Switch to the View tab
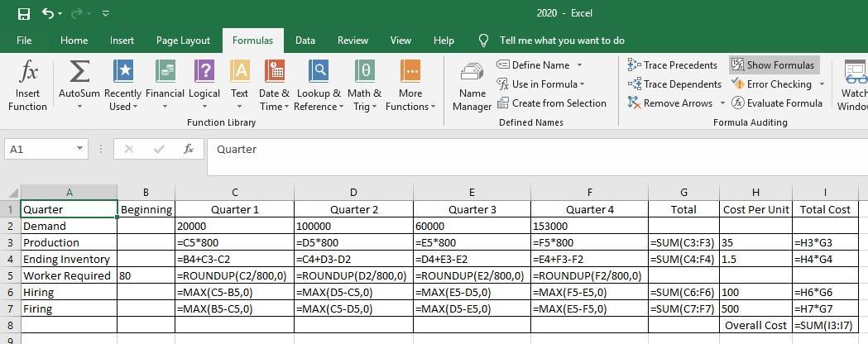This screenshot has width=868, height=344. click(x=400, y=41)
